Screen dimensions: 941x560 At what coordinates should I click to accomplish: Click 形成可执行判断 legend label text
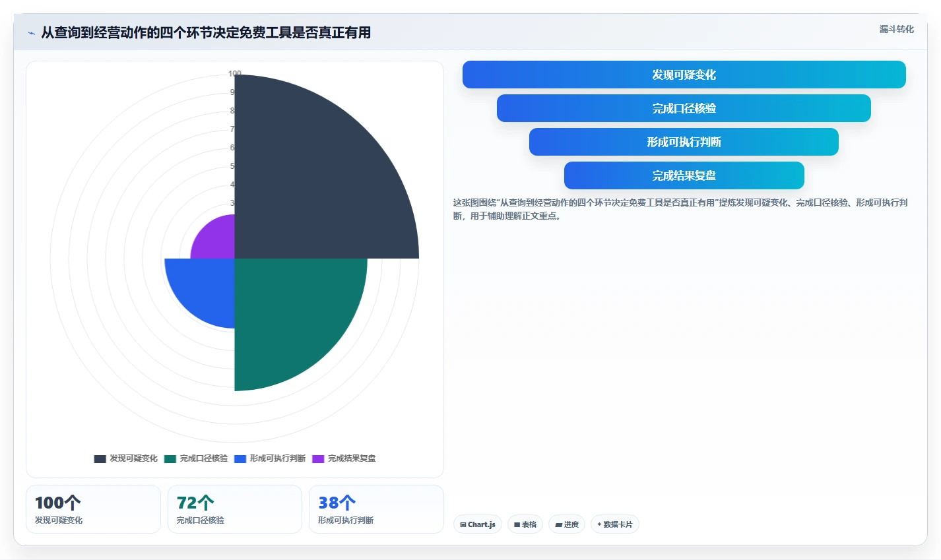tap(278, 458)
